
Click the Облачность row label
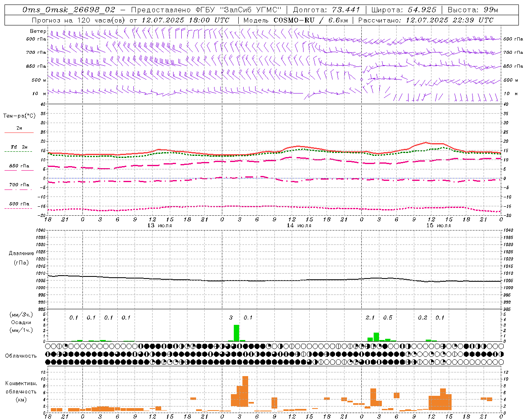pyautogui.click(x=21, y=356)
